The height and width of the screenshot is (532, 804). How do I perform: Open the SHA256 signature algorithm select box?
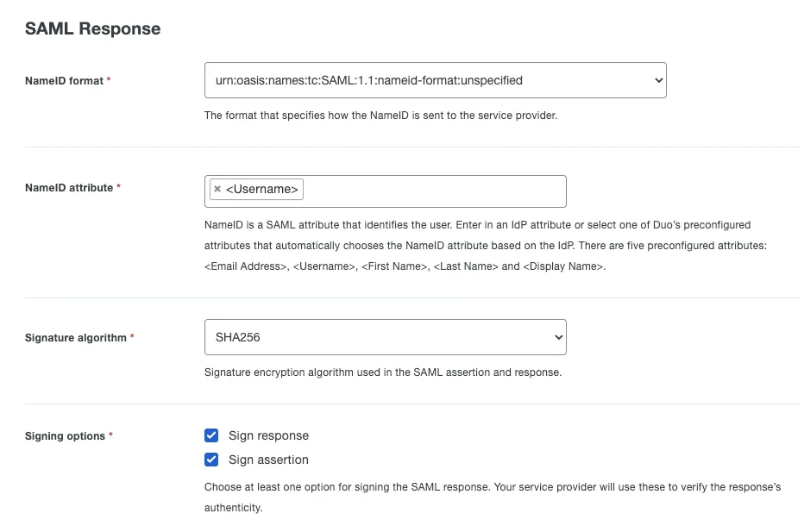tap(385, 337)
